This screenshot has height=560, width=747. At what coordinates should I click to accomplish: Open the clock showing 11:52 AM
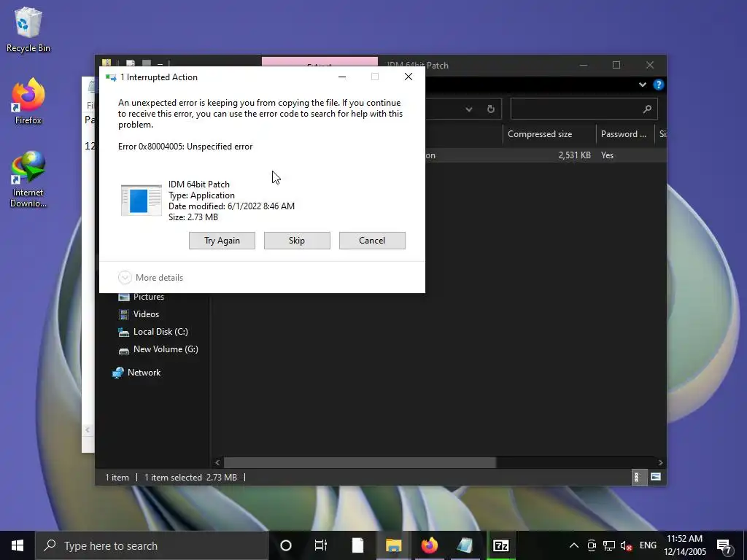[x=684, y=545]
